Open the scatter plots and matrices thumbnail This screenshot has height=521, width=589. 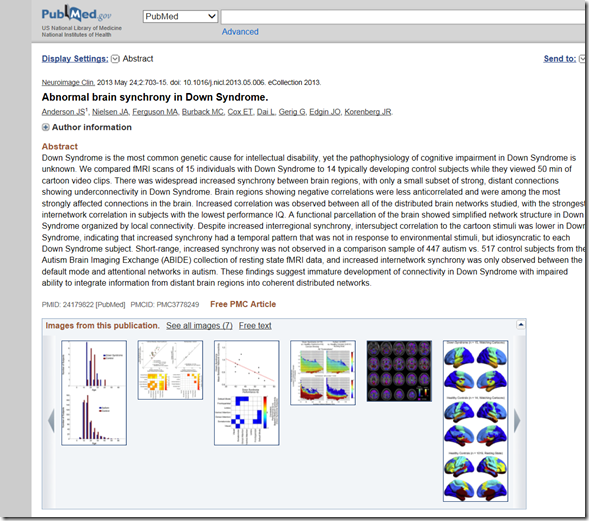coord(170,370)
